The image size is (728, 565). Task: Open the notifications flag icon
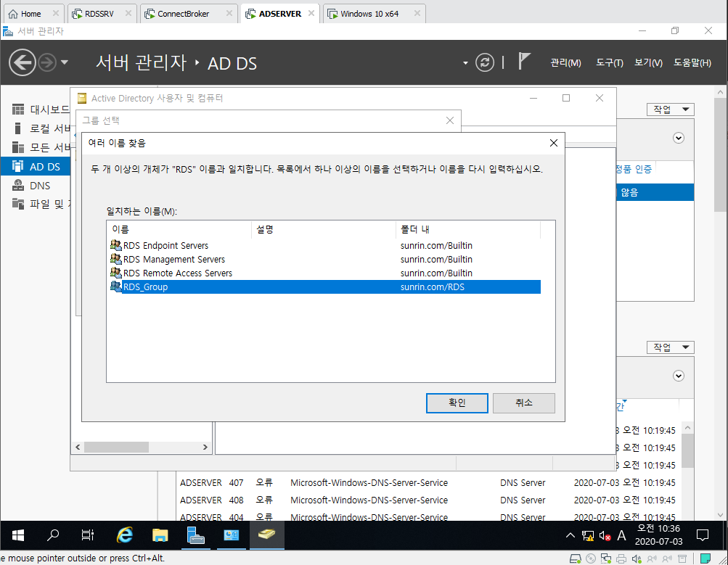point(524,61)
